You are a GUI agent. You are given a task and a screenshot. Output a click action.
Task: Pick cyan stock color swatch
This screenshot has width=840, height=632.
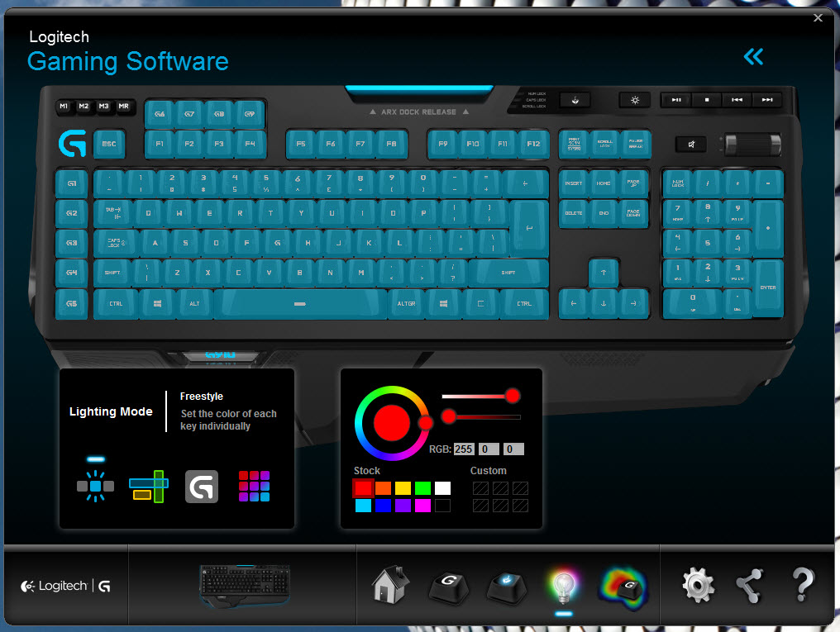click(363, 505)
